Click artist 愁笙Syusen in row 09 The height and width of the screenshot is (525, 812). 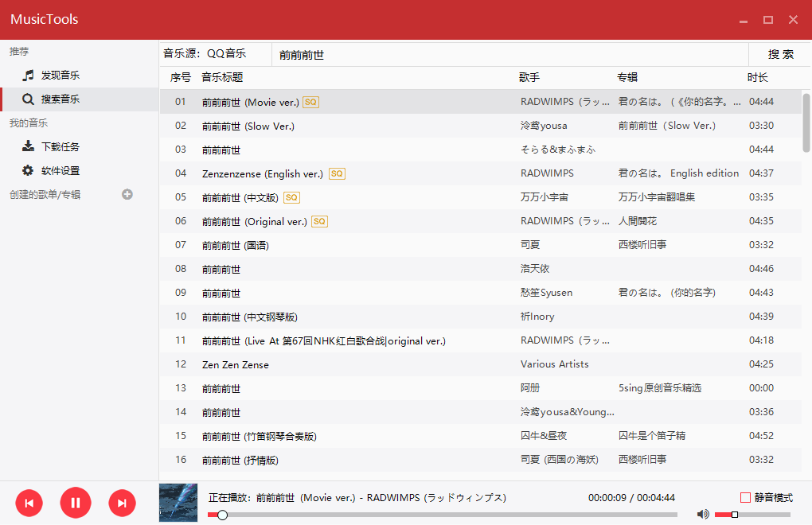546,293
